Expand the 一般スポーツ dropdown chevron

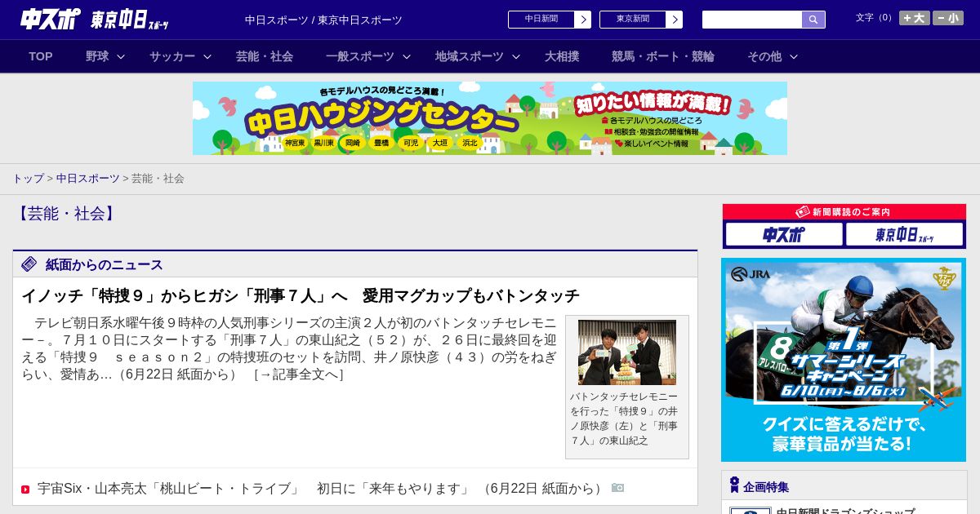point(407,57)
